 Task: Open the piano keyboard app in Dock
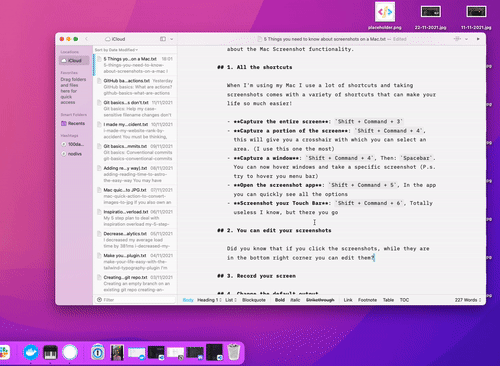(50, 352)
